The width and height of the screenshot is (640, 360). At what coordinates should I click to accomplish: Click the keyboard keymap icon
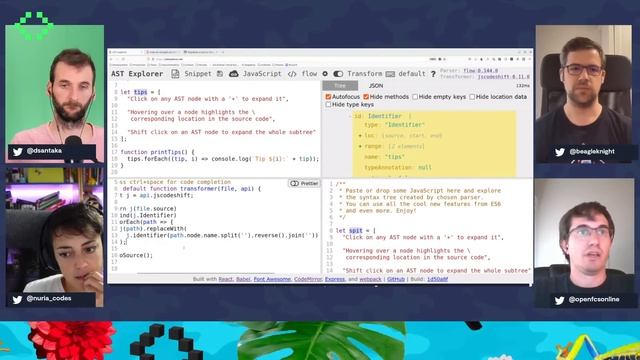coord(390,74)
